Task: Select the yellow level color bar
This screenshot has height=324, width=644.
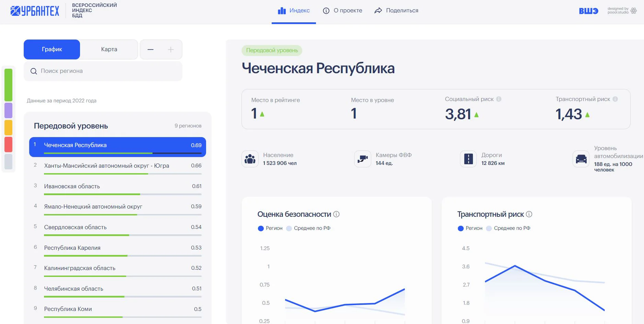Action: [x=8, y=127]
